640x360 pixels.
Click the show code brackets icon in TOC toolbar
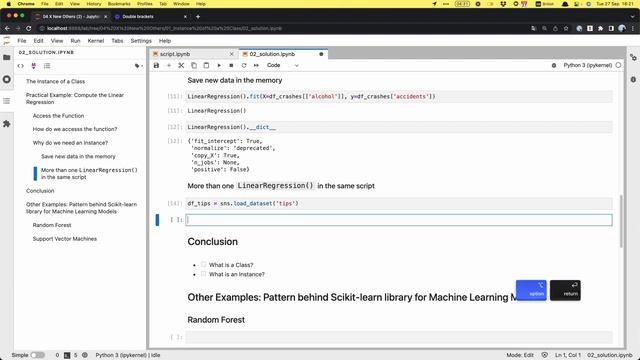[x=20, y=66]
